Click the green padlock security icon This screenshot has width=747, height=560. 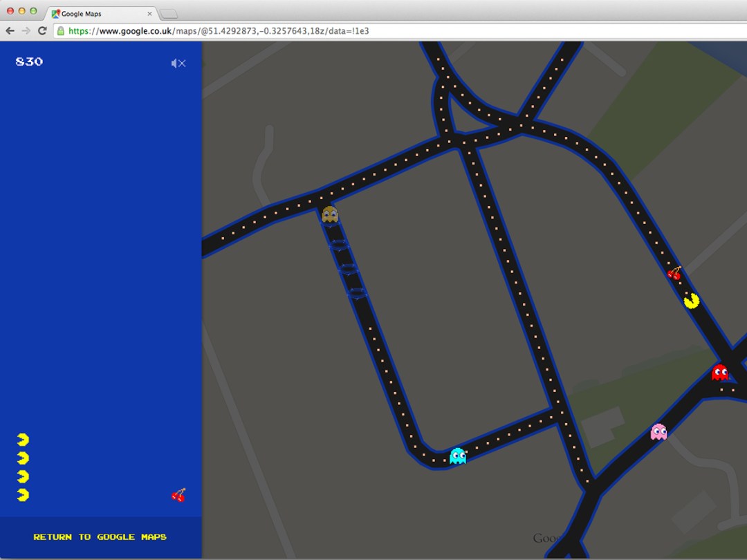tap(60, 31)
